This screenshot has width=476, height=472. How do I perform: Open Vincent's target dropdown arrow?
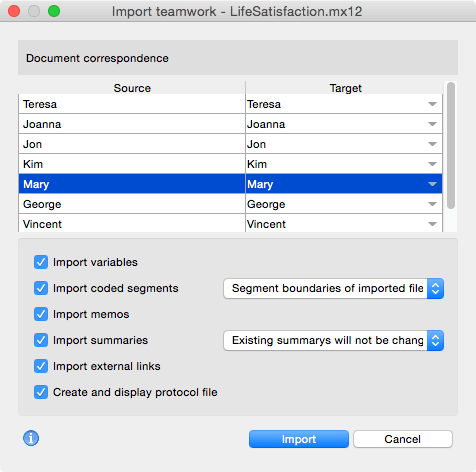click(432, 224)
